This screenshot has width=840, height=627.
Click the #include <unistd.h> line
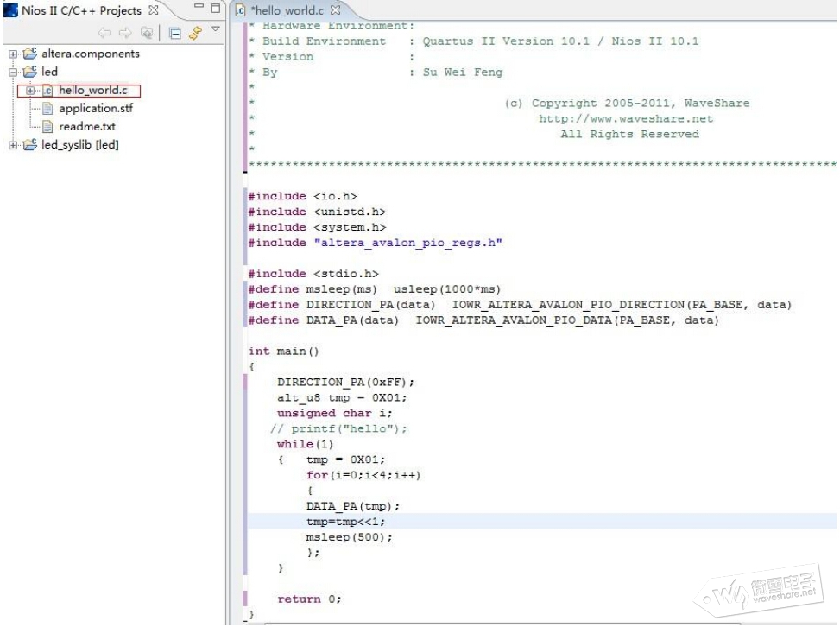317,212
